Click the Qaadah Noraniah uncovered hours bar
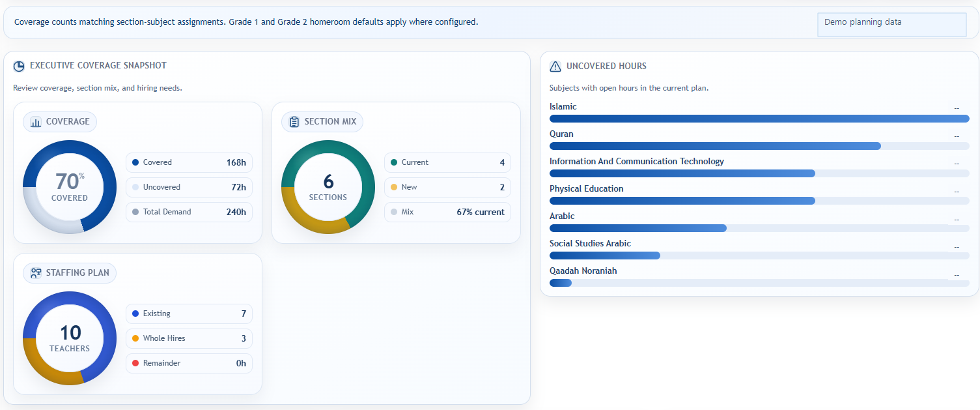The height and width of the screenshot is (410, 980). coord(759,283)
